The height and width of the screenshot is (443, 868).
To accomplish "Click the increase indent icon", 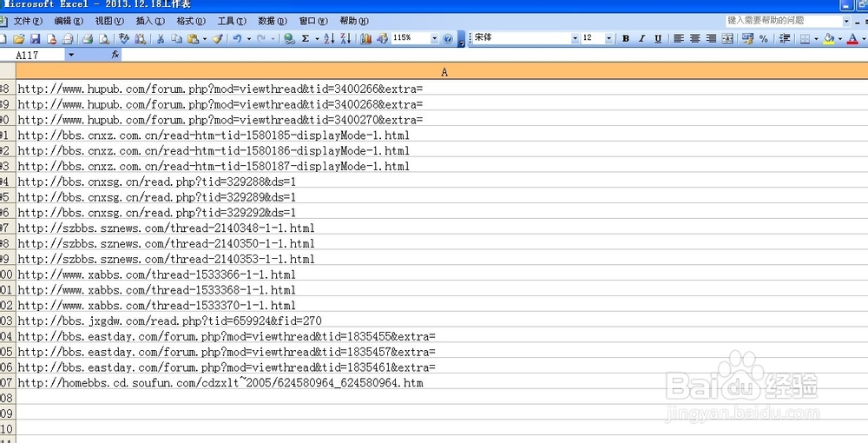I will (785, 39).
